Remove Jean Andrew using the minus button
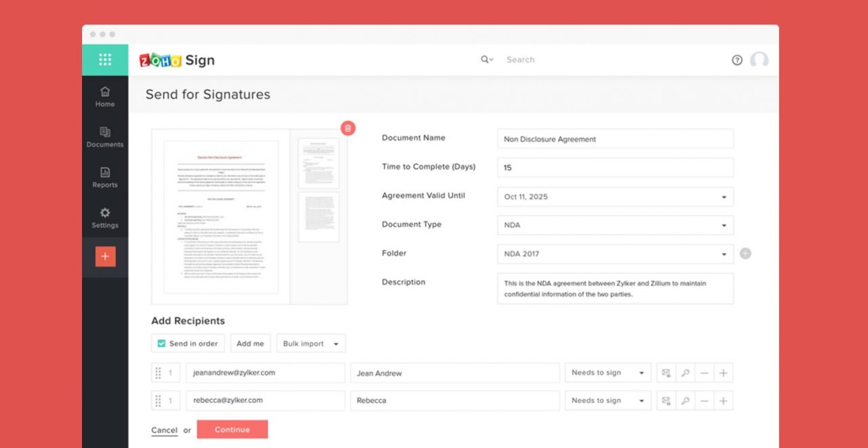 [705, 373]
